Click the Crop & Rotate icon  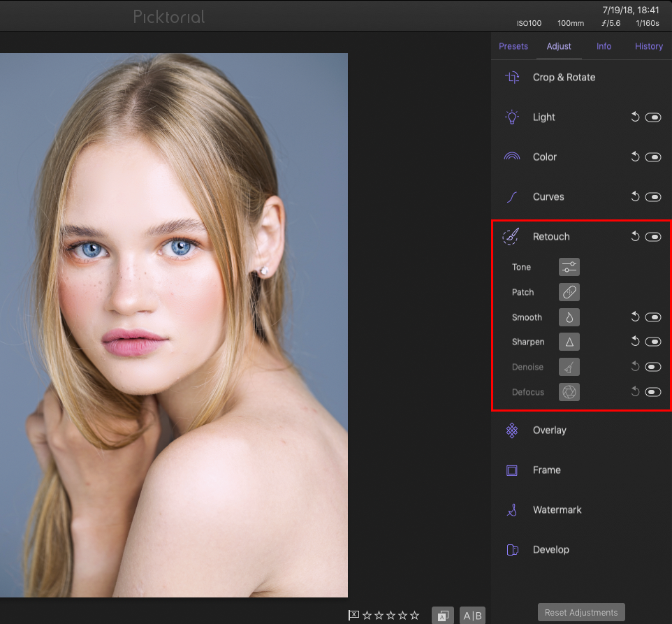click(511, 77)
